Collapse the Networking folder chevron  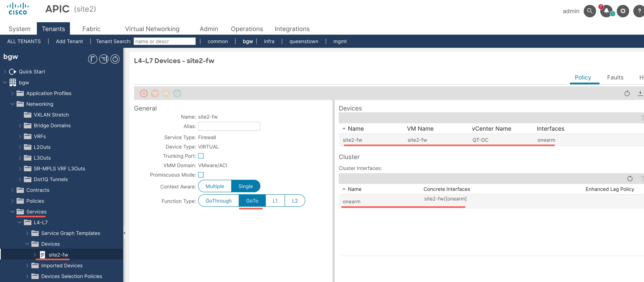click(x=12, y=104)
